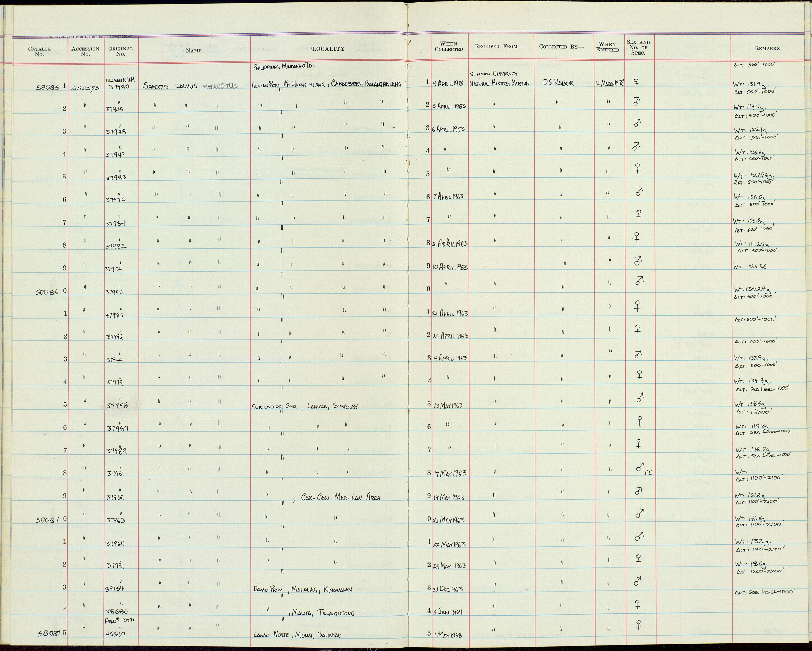Click collector name "D.S. Rabor"
The width and height of the screenshot is (812, 651).
coord(558,83)
